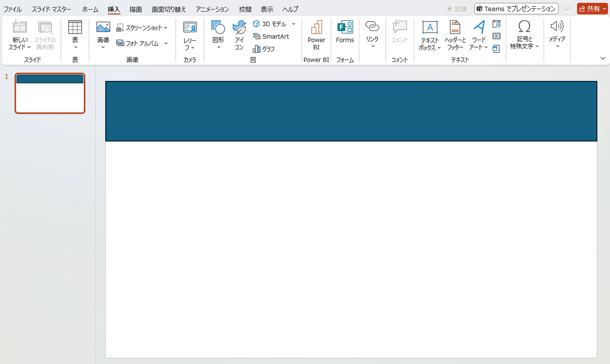Click the 新しいスライド (New Slide) icon
Screen dimensions: 610x364
pos(20,27)
